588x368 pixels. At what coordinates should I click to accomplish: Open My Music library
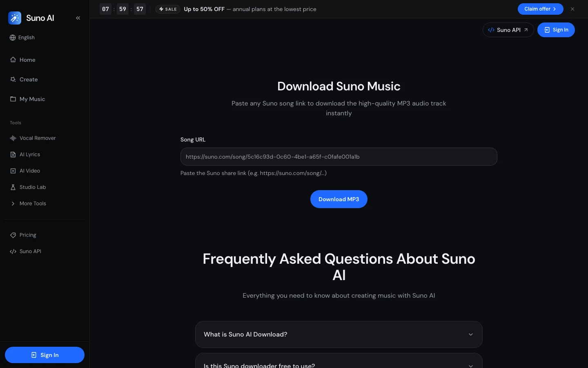pyautogui.click(x=45, y=99)
